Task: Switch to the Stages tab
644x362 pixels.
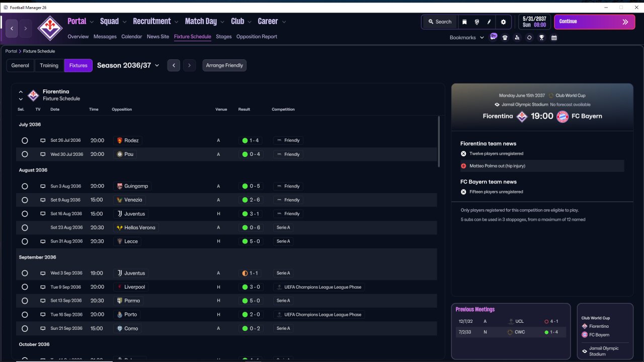Action: click(x=224, y=37)
